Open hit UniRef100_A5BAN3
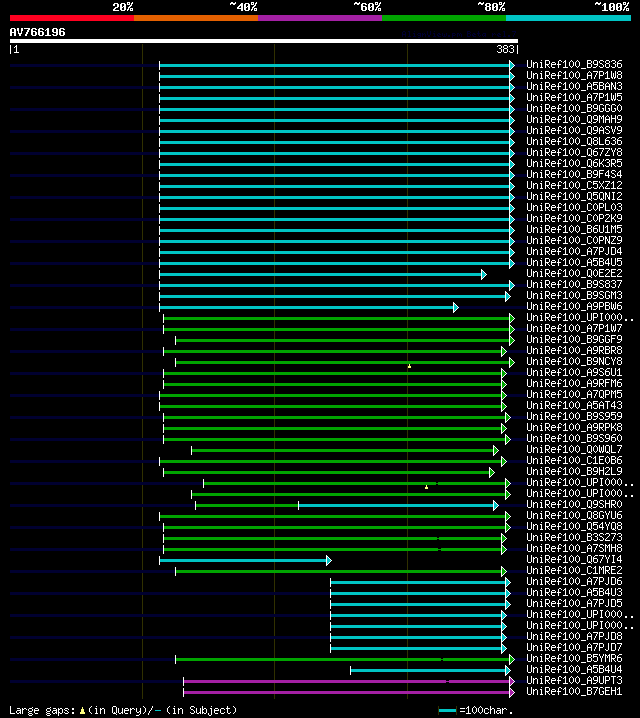640x718 pixels. coord(574,87)
